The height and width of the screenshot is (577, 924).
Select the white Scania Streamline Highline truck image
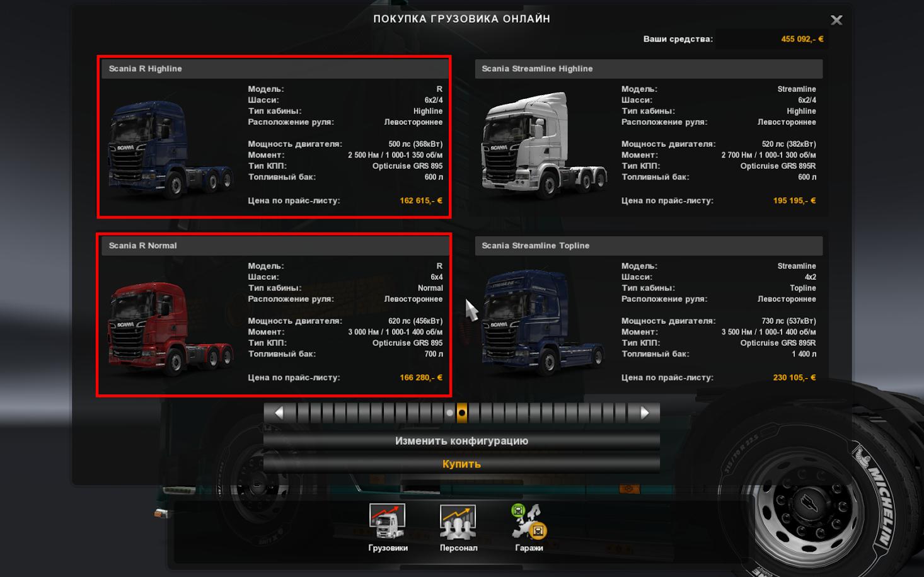click(x=545, y=145)
